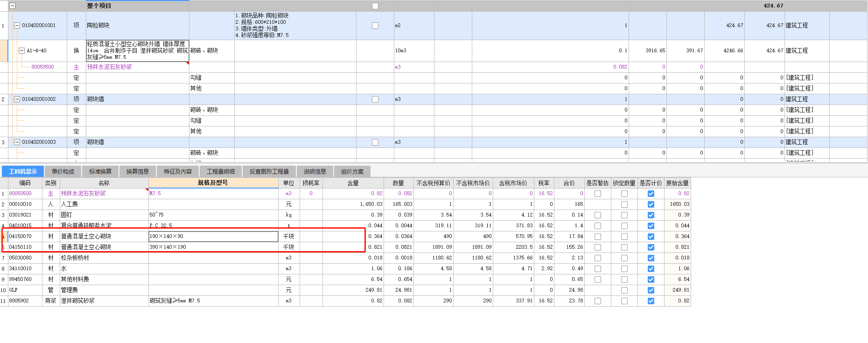Image resolution: width=868 pixels, height=343 pixels.
Task: Click the 人工费 name cell
Action: 104,204
